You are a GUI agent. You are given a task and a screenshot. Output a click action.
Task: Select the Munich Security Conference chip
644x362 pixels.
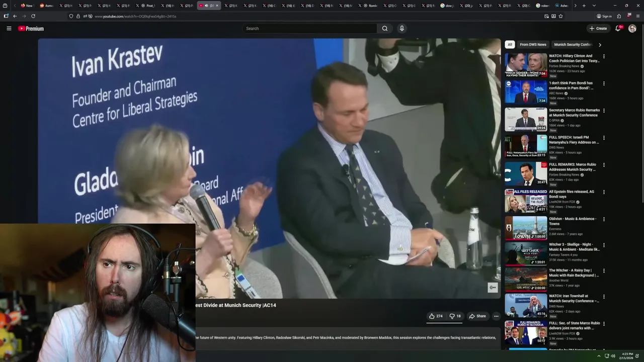573,45
